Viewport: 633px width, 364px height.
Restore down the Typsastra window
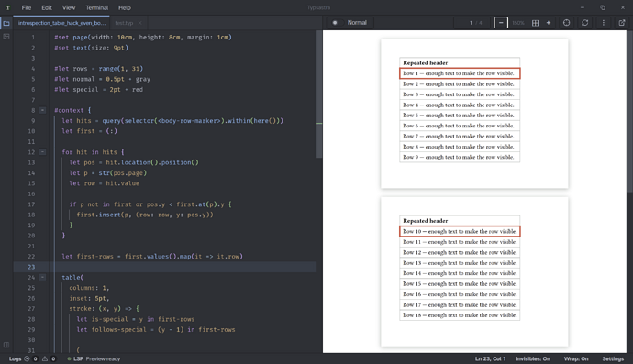(603, 7)
